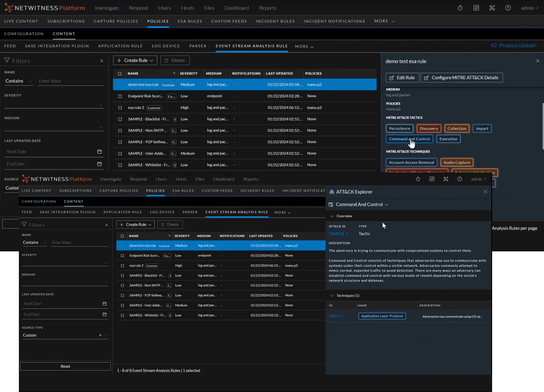This screenshot has height=392, width=544.
Task: Click Configure MITRE ATT&CK Details button
Action: click(x=461, y=78)
